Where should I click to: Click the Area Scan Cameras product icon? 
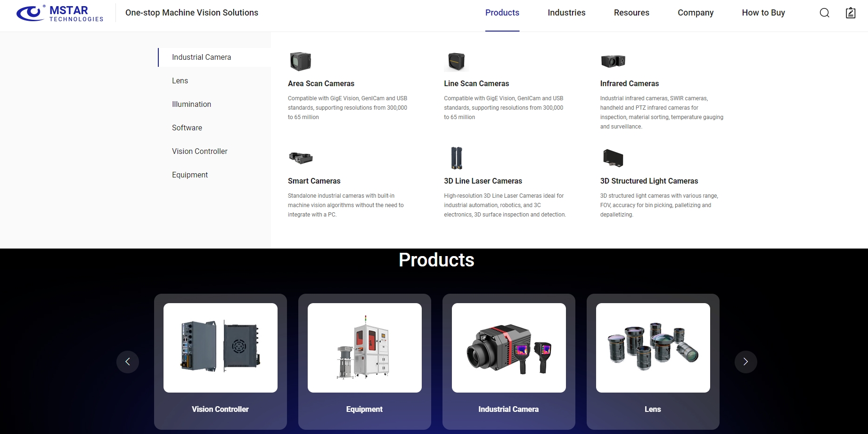(x=300, y=61)
